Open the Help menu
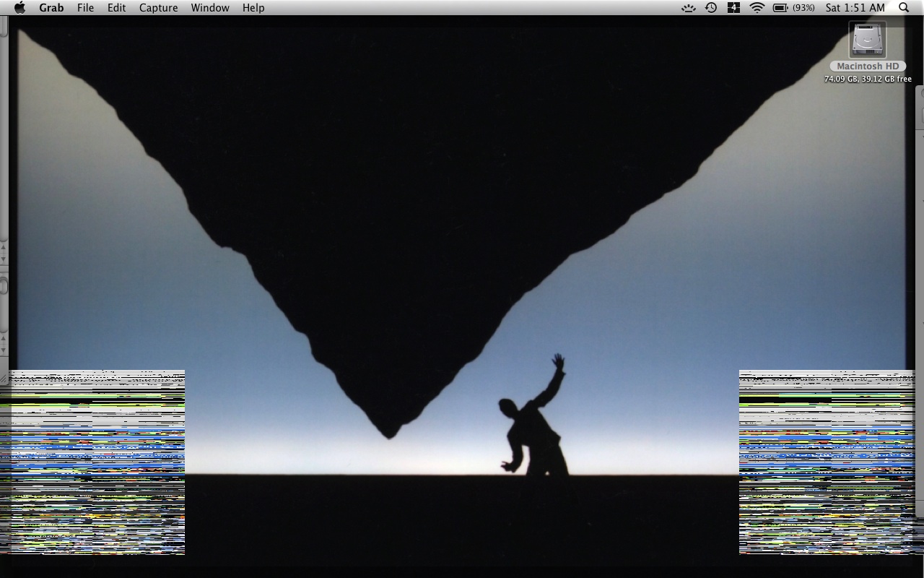Image resolution: width=924 pixels, height=578 pixels. click(253, 8)
